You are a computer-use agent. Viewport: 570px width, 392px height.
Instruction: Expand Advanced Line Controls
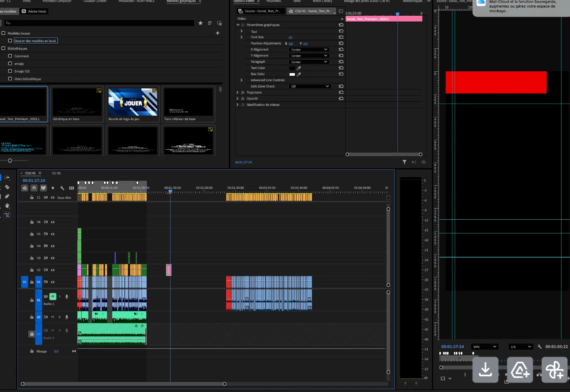[x=241, y=80]
